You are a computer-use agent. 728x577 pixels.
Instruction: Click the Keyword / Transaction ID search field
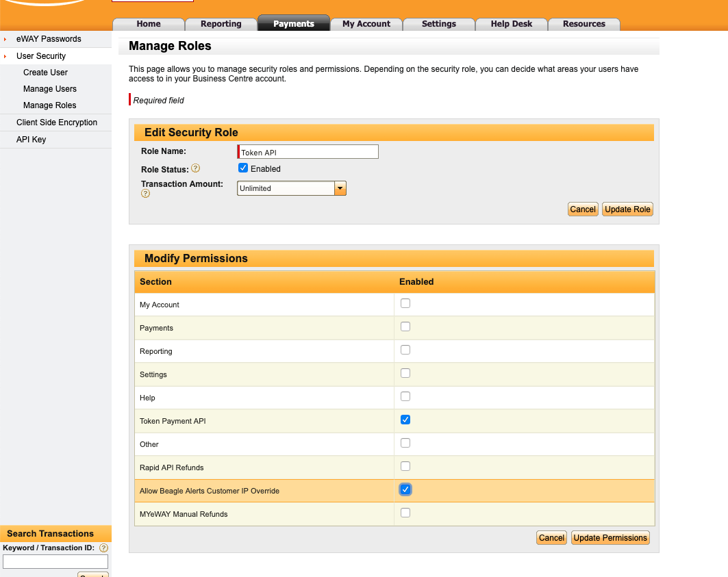[55, 561]
